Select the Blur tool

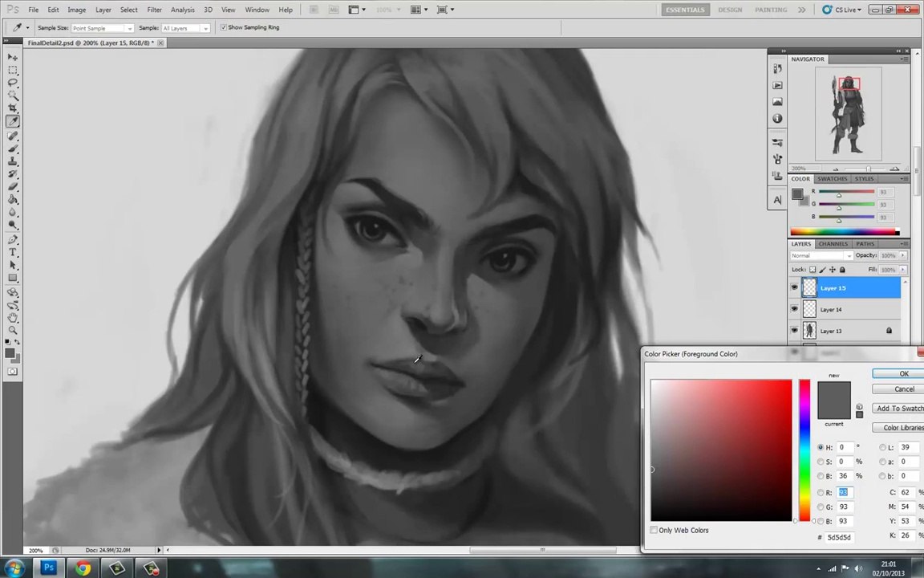coord(12,212)
